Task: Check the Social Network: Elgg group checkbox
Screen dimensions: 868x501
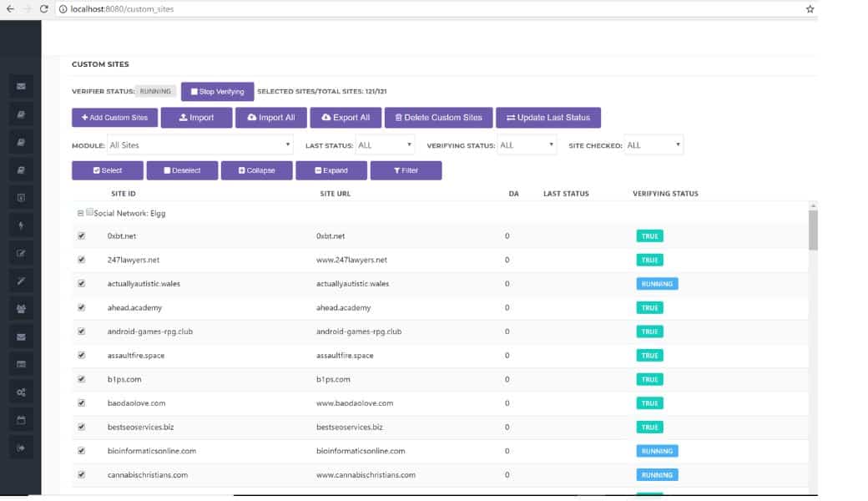Action: pyautogui.click(x=89, y=212)
